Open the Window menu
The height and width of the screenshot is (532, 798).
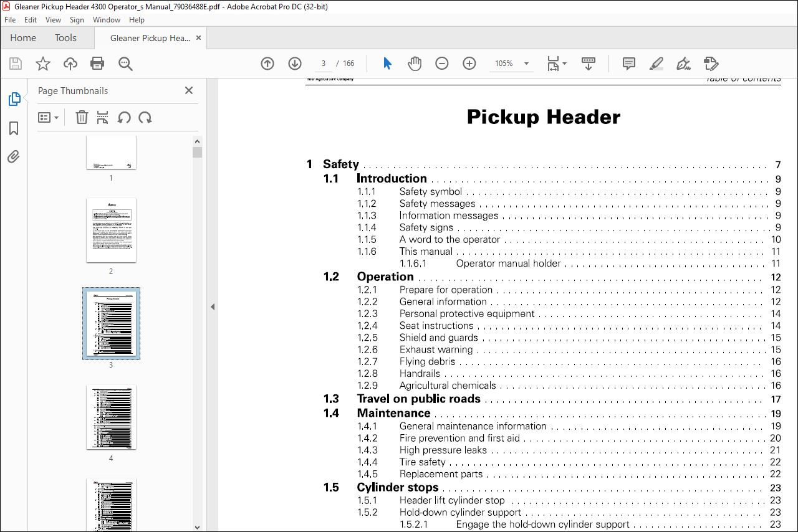coord(107,20)
